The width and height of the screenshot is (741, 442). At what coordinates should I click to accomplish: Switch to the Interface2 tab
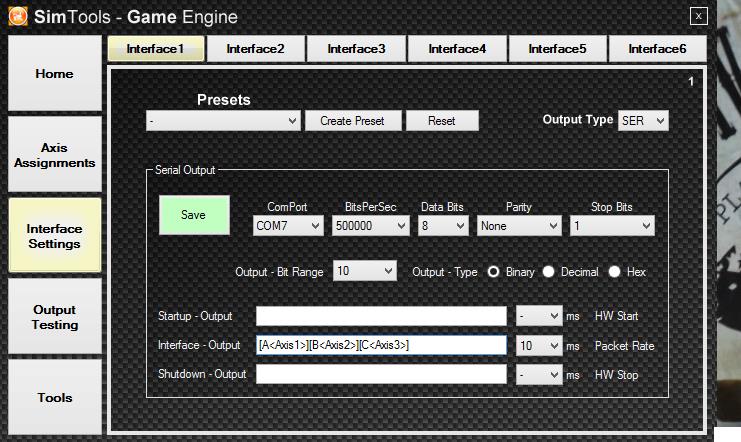(256, 49)
